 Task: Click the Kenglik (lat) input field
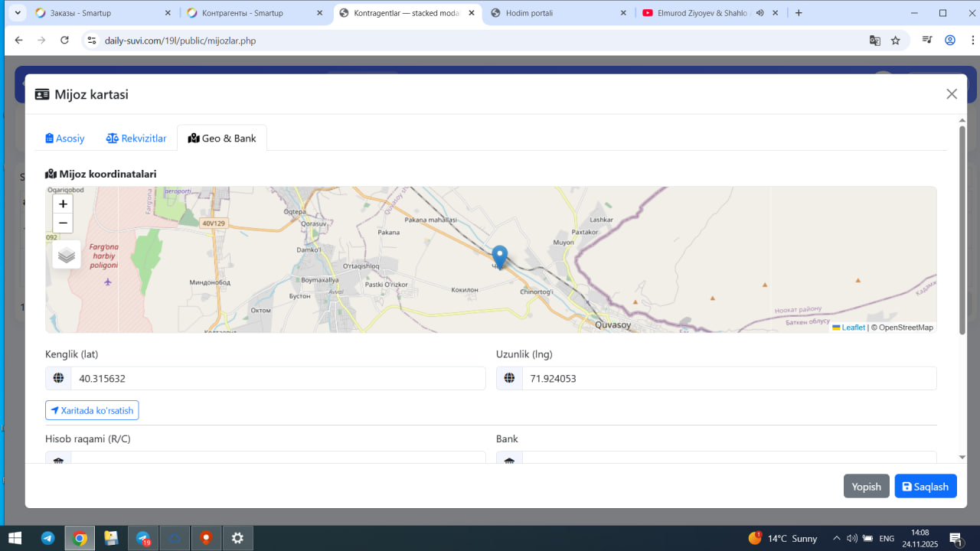(278, 378)
